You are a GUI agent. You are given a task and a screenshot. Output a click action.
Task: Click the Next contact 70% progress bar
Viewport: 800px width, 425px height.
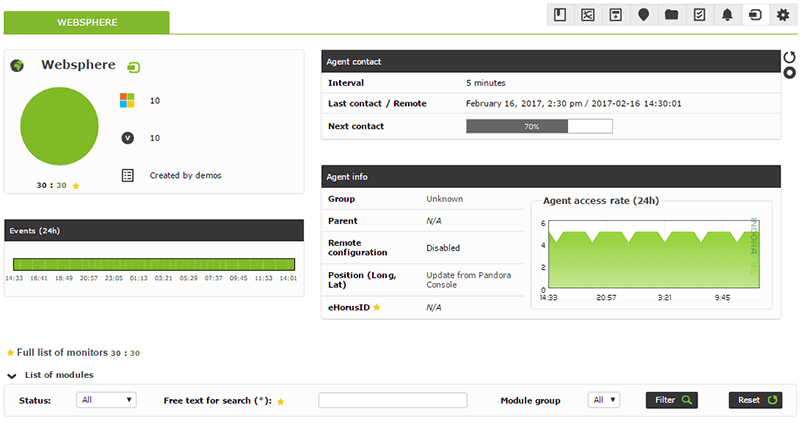539,126
